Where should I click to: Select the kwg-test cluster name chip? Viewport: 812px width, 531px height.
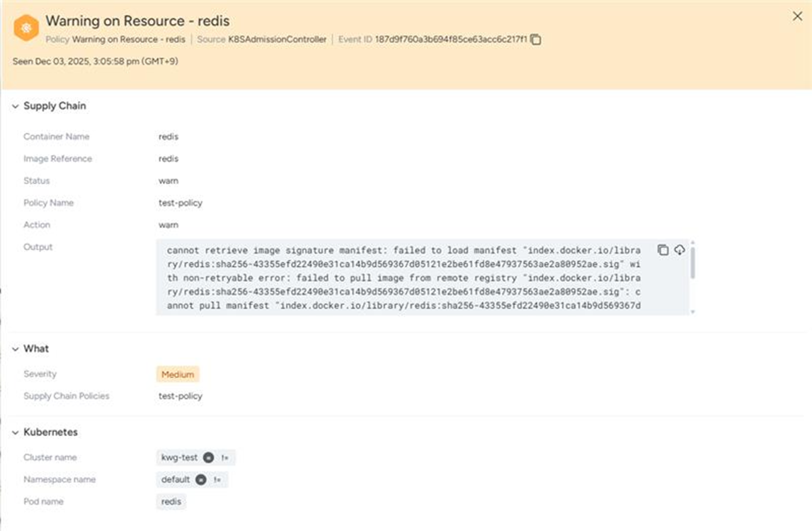[x=180, y=457]
